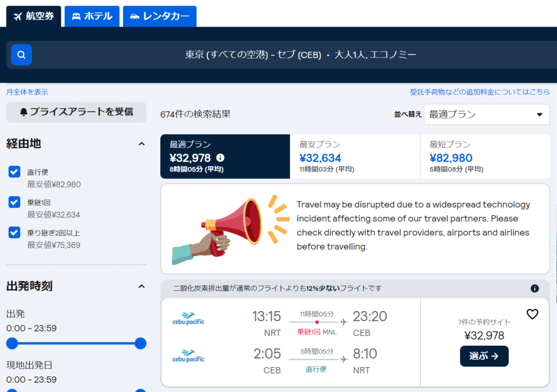Click the blue search magnifier icon
Screen dimensions: 557x392
(21, 55)
